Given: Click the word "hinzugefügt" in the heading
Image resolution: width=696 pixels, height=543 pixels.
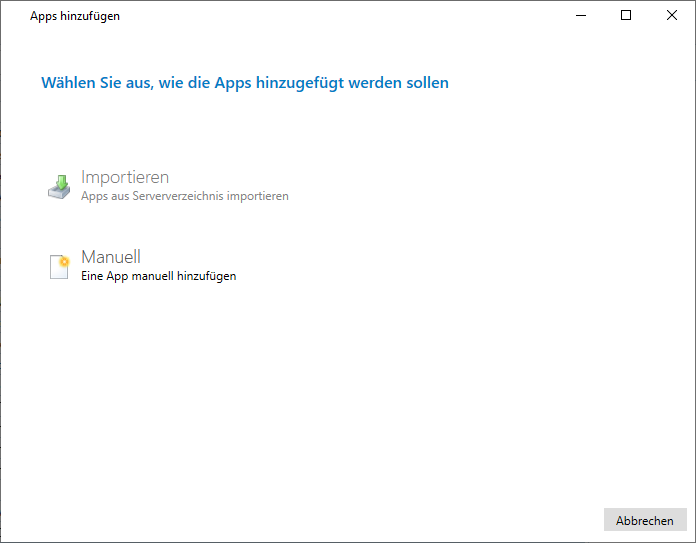Looking at the screenshot, I should tap(300, 83).
